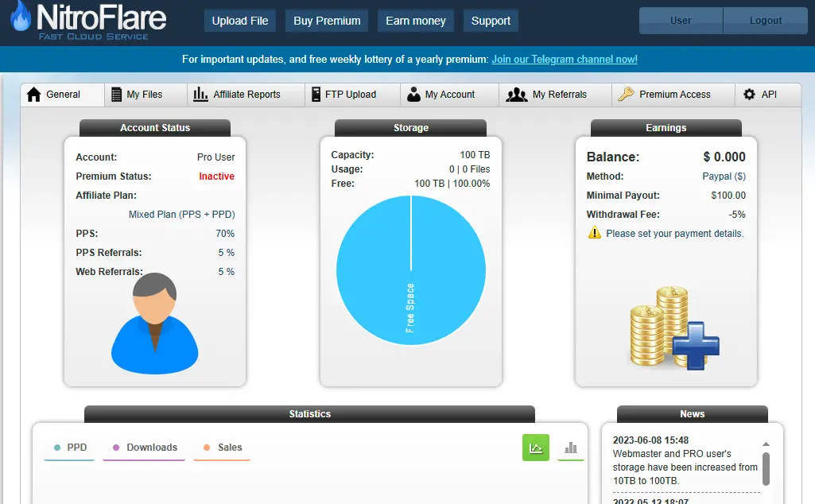
Task: Click the Buy Premium button
Action: tap(327, 21)
